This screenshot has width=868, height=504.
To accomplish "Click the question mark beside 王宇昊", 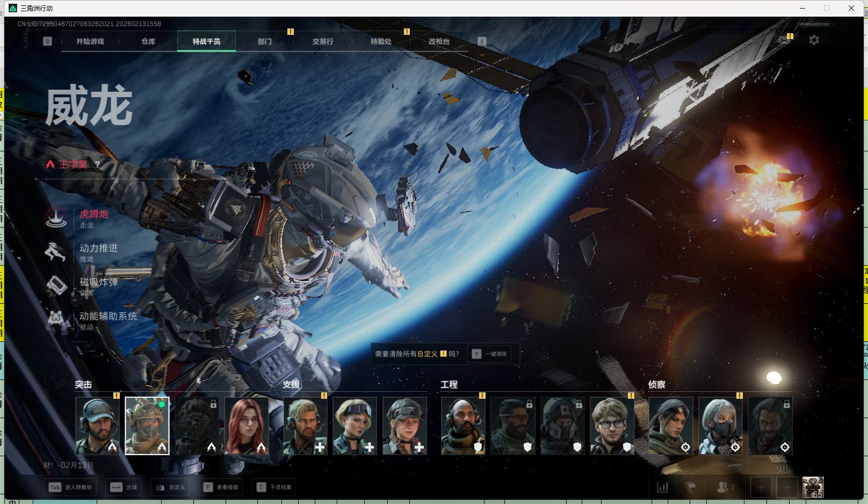I will (97, 164).
